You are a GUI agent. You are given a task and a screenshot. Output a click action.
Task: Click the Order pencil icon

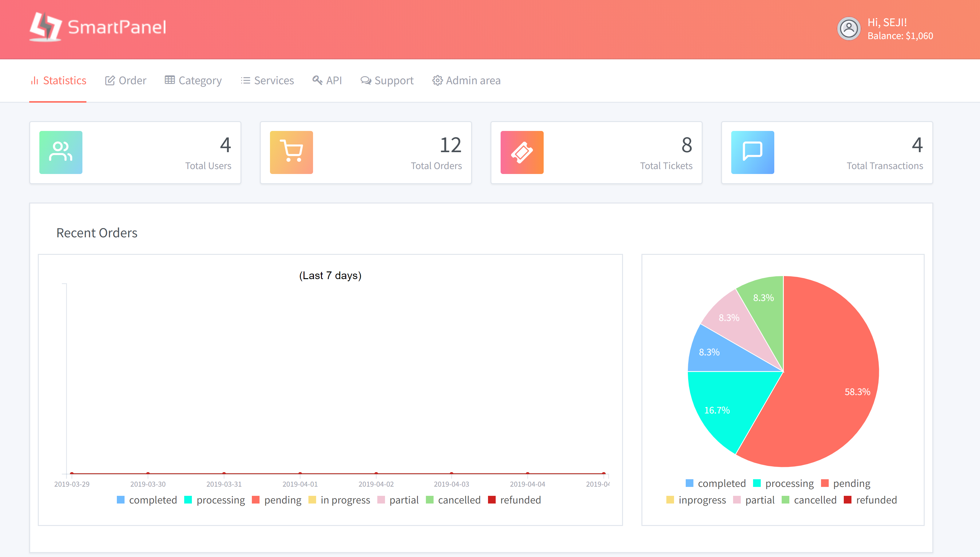click(109, 80)
